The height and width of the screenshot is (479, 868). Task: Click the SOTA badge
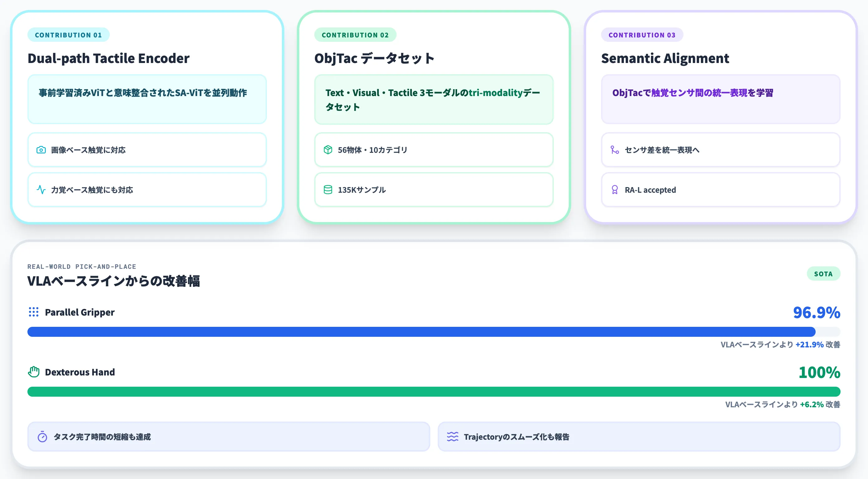pyautogui.click(x=823, y=274)
